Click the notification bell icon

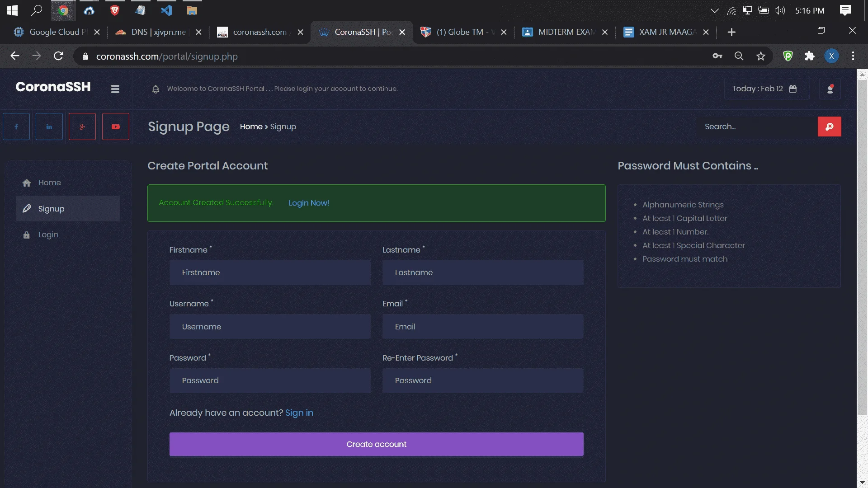tap(156, 89)
